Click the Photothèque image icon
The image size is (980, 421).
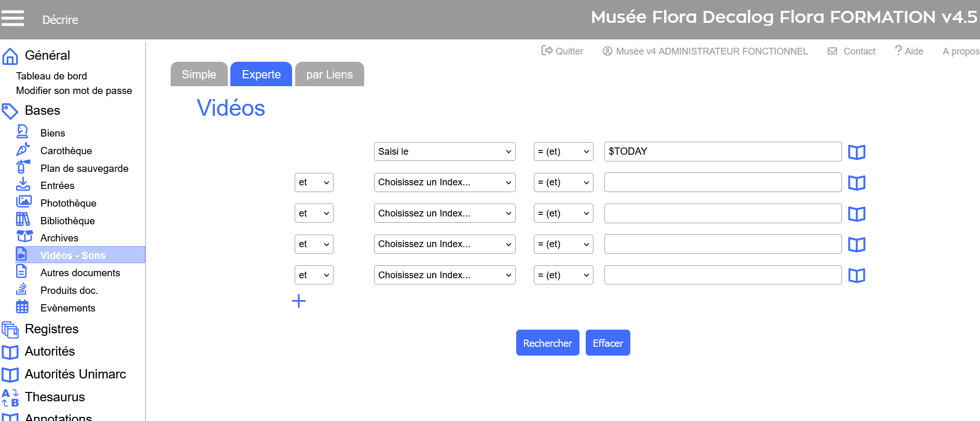23,202
